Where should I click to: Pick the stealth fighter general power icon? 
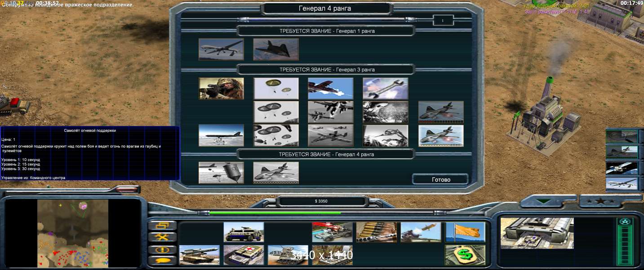(276, 49)
